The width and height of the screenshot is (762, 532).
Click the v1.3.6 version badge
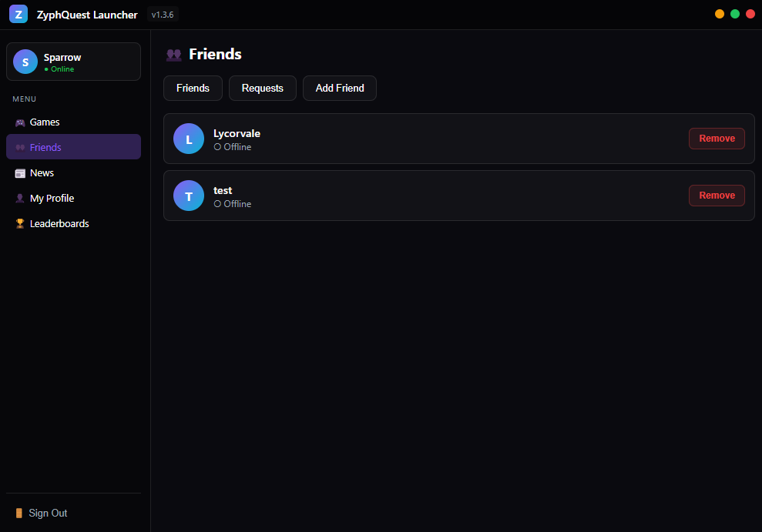click(x=162, y=14)
